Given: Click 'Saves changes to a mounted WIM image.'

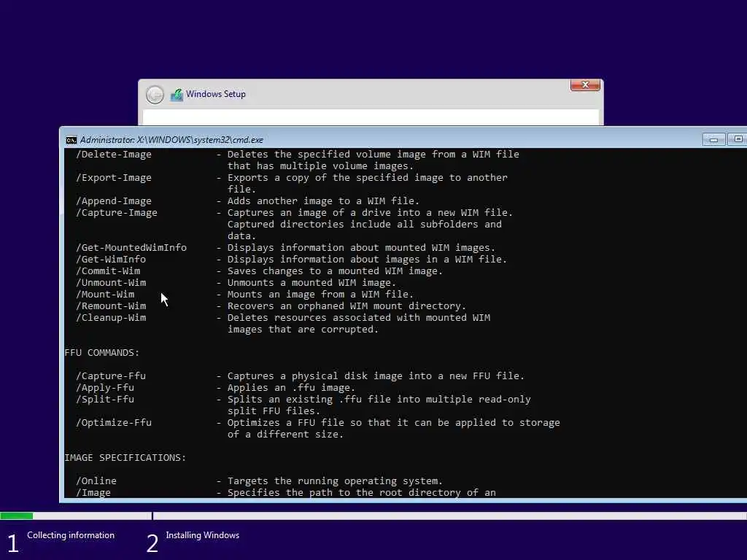Looking at the screenshot, I should (x=335, y=271).
